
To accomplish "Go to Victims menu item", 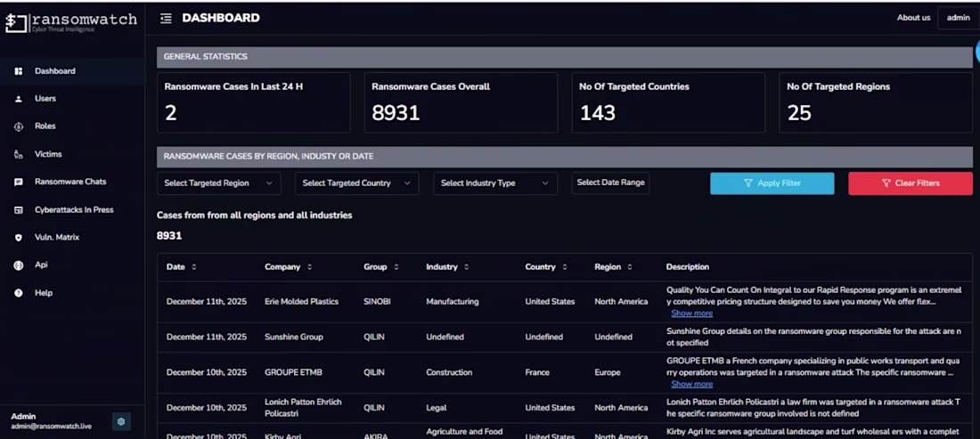I will pyautogui.click(x=48, y=154).
